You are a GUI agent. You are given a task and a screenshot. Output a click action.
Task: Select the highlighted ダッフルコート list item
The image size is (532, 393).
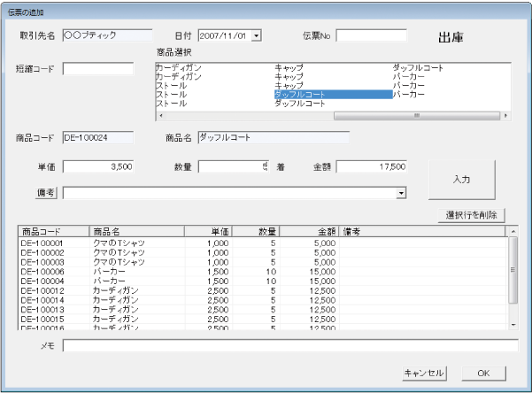pos(332,94)
